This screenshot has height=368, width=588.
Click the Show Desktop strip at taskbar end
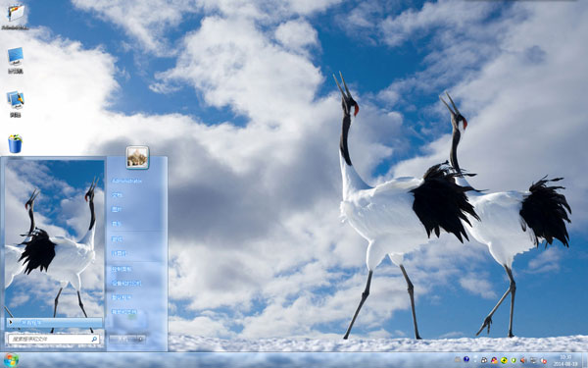[585, 360]
